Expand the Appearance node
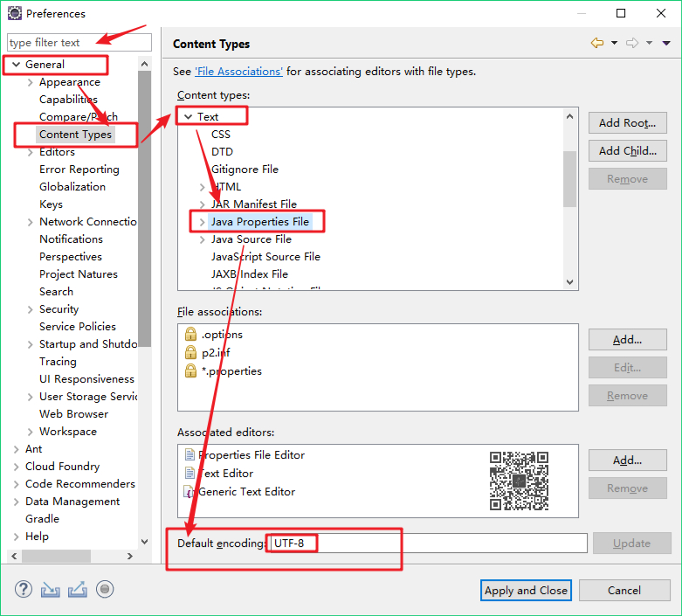Viewport: 682px width, 616px height. 30,82
